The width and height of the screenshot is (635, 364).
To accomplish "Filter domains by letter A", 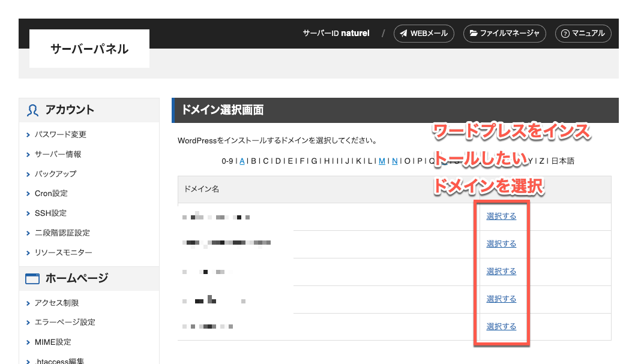I will click(x=242, y=161).
